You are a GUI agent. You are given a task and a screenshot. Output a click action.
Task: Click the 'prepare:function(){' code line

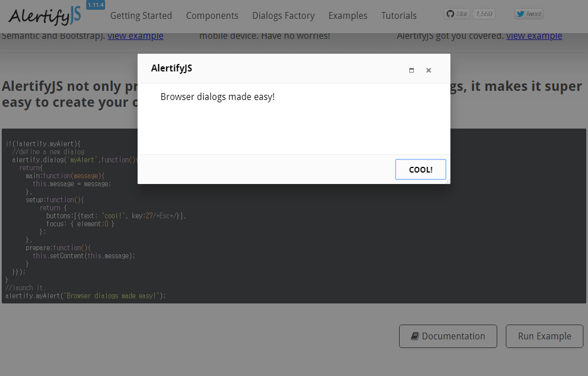(58, 248)
